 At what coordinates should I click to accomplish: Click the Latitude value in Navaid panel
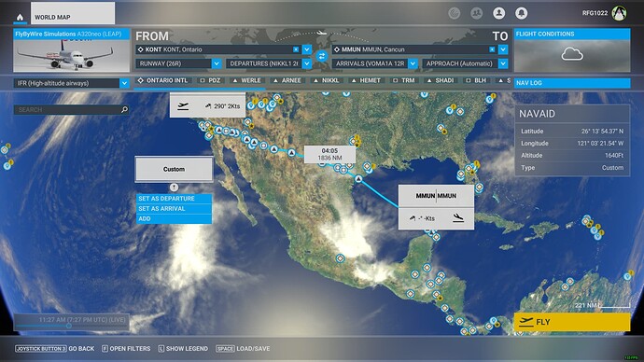602,131
